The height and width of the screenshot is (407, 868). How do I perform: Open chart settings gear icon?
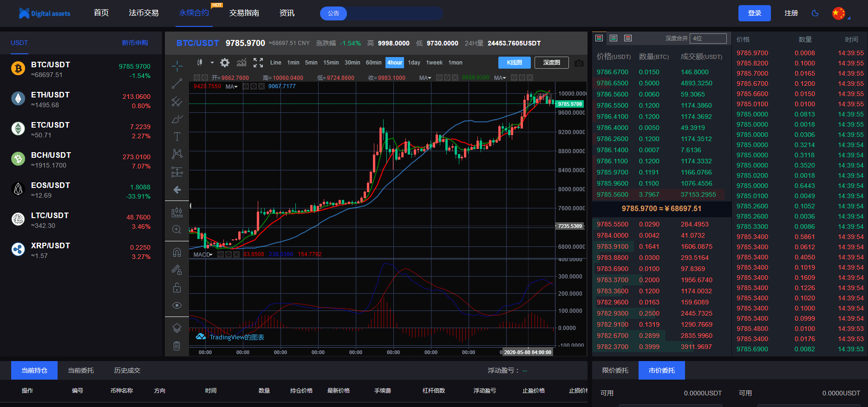[225, 63]
